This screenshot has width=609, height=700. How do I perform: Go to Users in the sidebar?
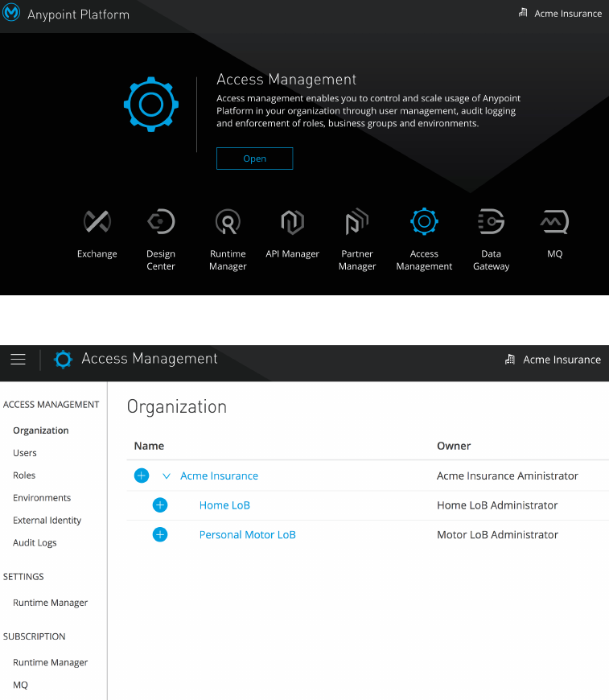click(25, 453)
